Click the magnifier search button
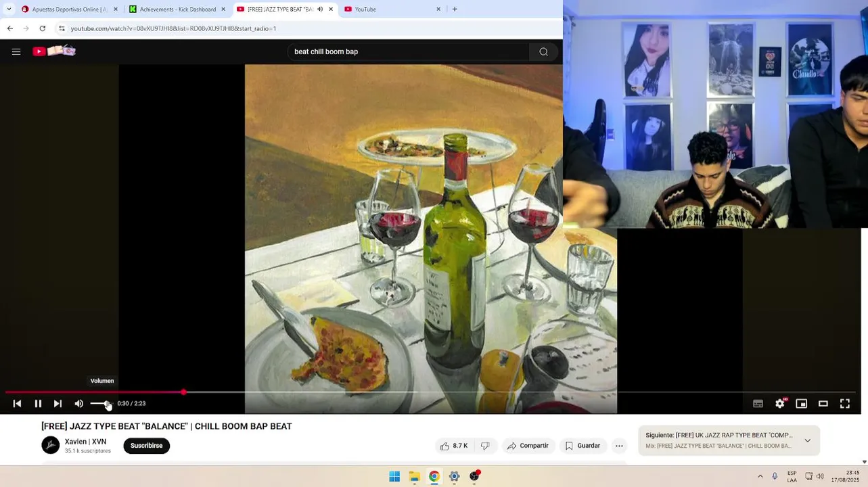 coord(543,51)
